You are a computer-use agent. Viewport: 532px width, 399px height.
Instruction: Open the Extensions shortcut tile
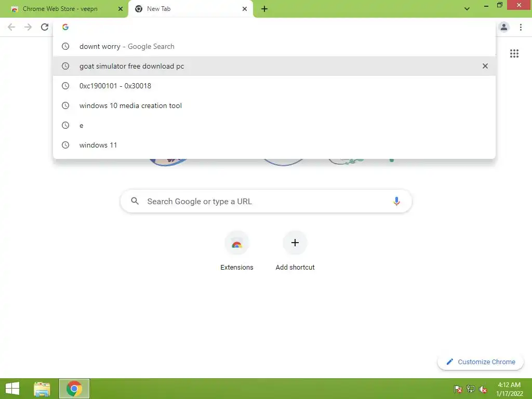(237, 243)
